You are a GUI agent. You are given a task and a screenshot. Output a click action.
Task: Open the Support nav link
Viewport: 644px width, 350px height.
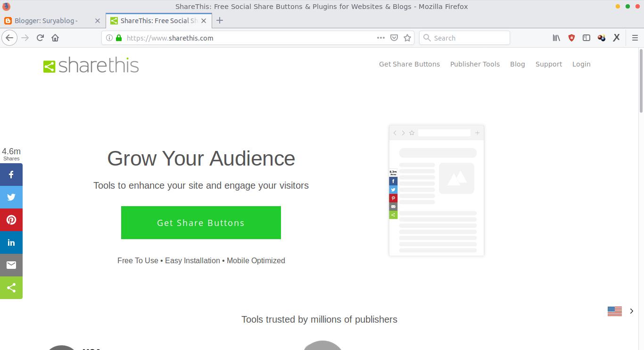549,64
